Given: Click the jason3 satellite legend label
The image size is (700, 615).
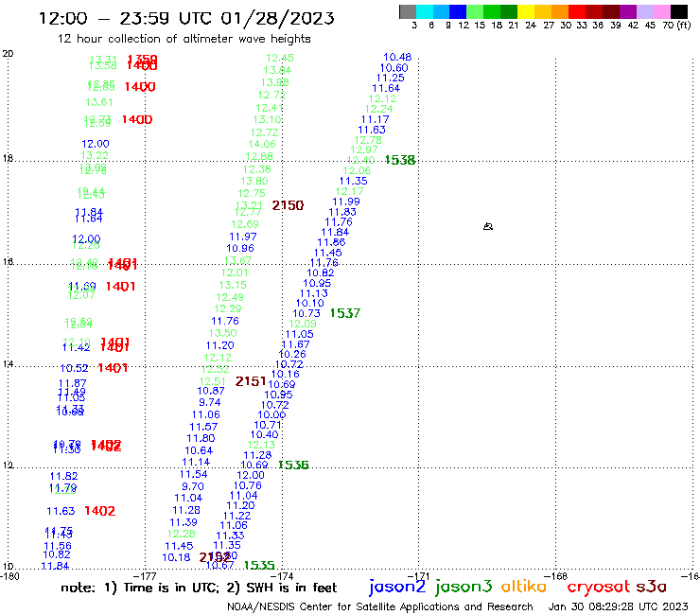Looking at the screenshot, I should click(464, 587).
